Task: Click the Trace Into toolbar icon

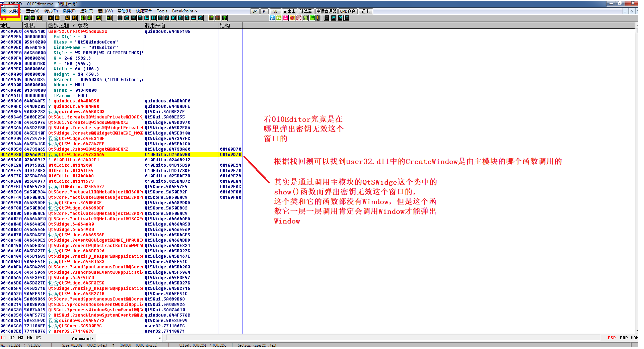Action: click(x=83, y=18)
